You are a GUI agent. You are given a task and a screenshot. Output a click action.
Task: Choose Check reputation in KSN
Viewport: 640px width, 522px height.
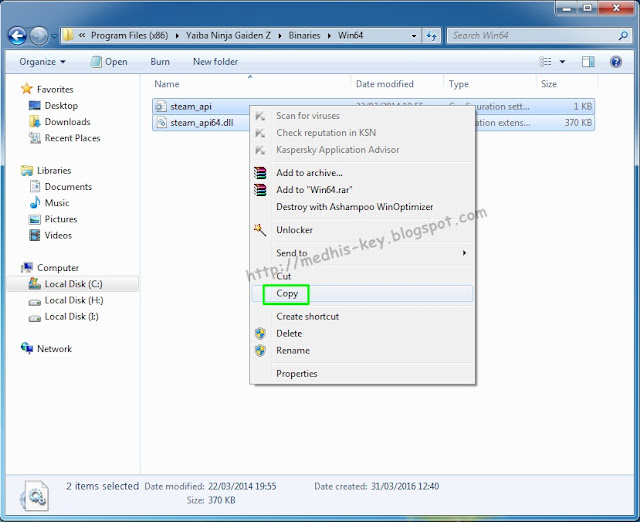pos(362,133)
